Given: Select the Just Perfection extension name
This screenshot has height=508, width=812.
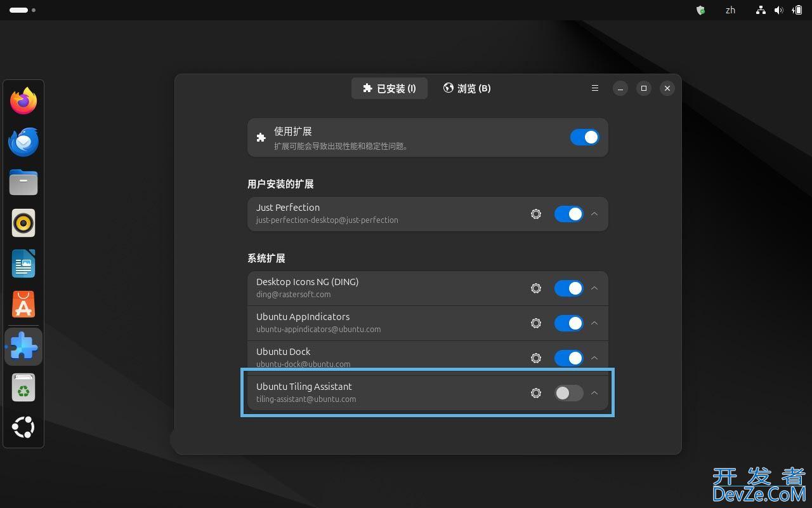Looking at the screenshot, I should click(x=288, y=208).
